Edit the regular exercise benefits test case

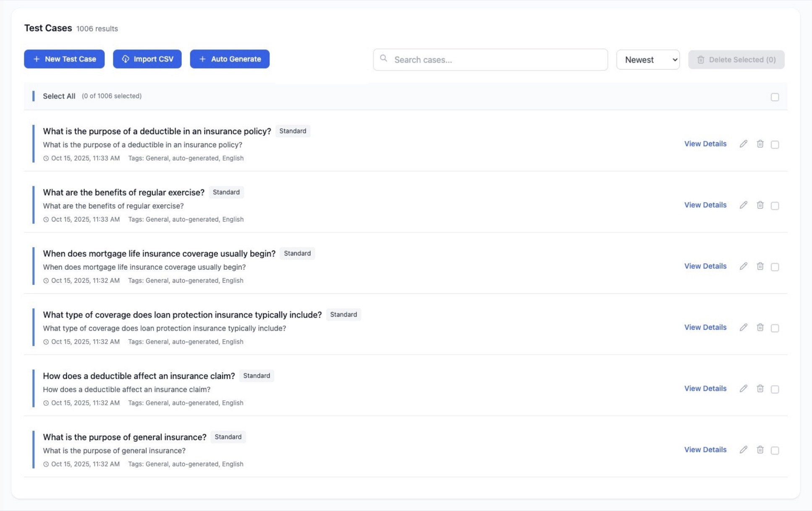(743, 205)
